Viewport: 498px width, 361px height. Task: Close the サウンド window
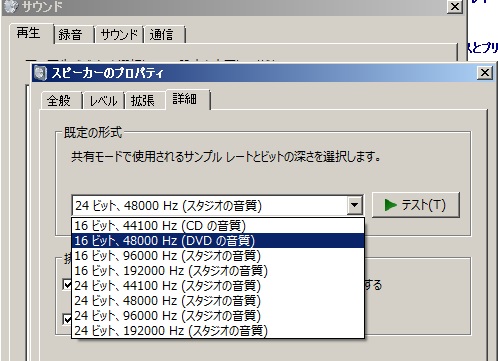[x=454, y=6]
